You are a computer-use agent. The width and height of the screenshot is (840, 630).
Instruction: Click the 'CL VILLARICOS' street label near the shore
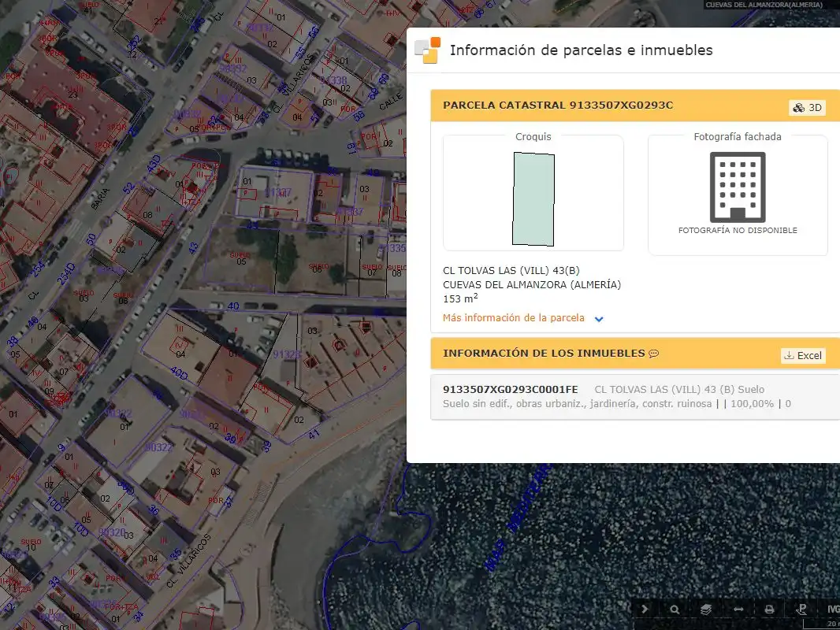click(x=188, y=561)
